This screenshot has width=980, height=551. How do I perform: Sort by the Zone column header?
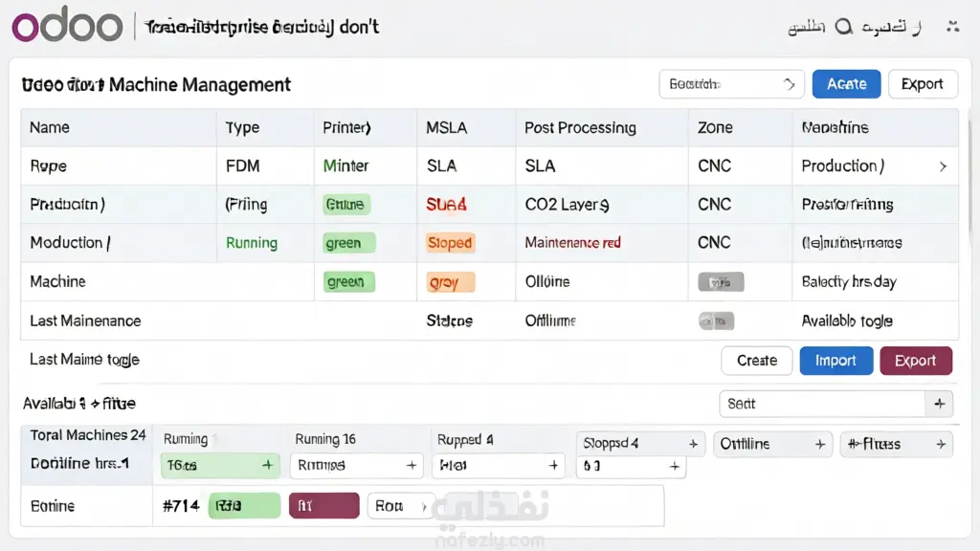(715, 127)
